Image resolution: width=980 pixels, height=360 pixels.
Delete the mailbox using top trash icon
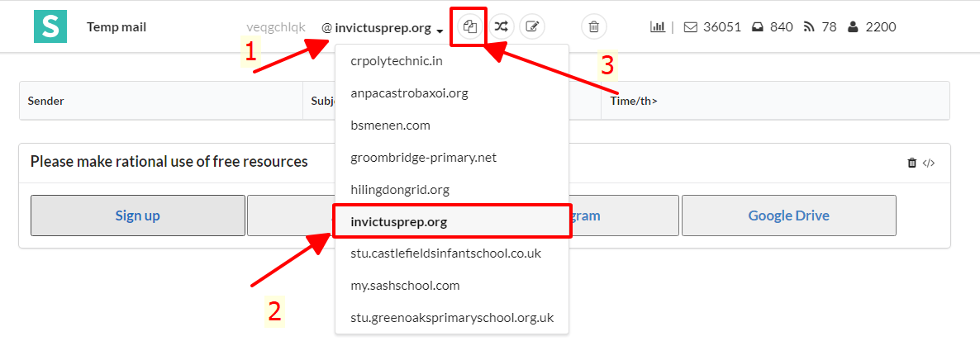[594, 27]
